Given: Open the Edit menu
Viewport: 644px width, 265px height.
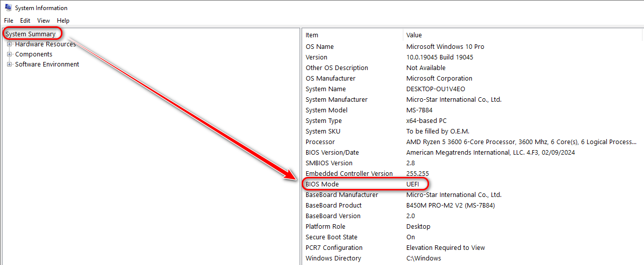Looking at the screenshot, I should pos(25,21).
